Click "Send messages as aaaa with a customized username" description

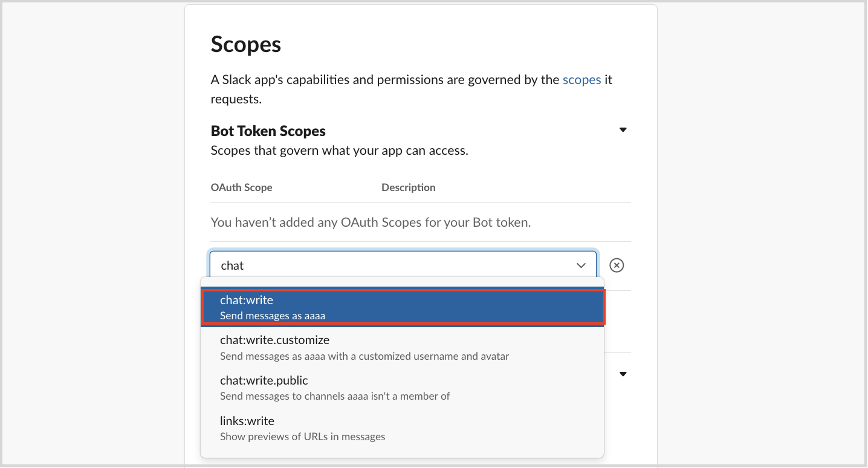point(364,356)
